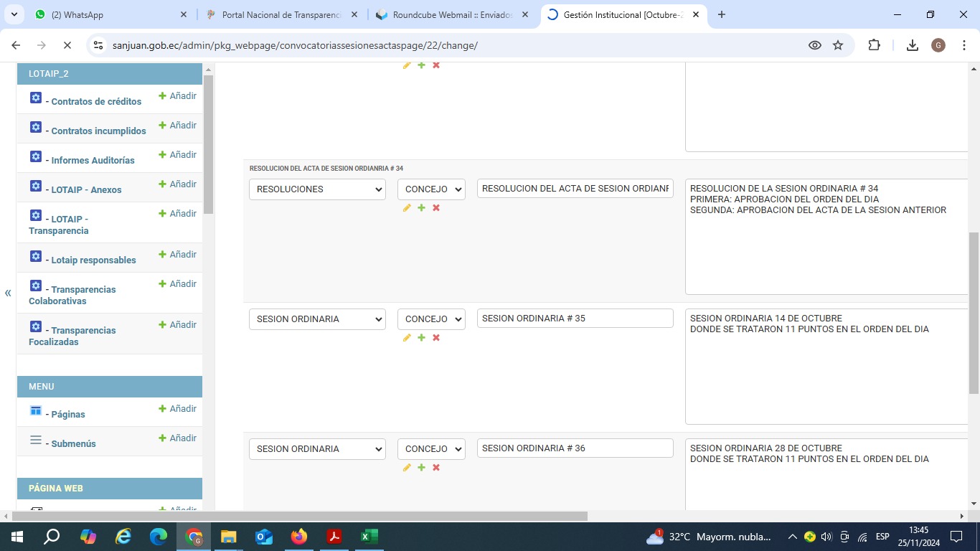Open Lotaip responsables link
The width and height of the screenshot is (980, 551).
(x=93, y=260)
